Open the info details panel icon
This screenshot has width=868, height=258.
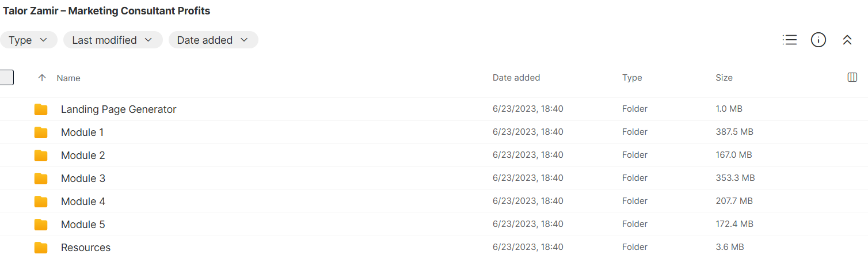point(818,40)
